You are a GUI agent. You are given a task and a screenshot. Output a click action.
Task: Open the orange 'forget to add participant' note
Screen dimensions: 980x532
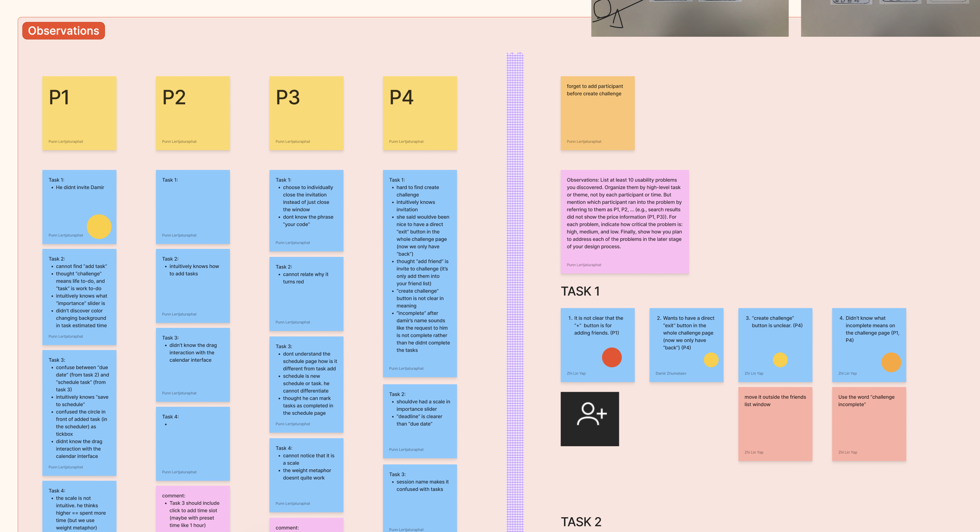(x=597, y=113)
